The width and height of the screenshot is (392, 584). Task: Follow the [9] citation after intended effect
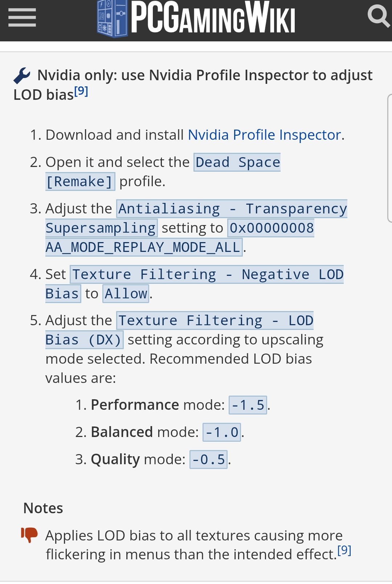click(x=344, y=551)
